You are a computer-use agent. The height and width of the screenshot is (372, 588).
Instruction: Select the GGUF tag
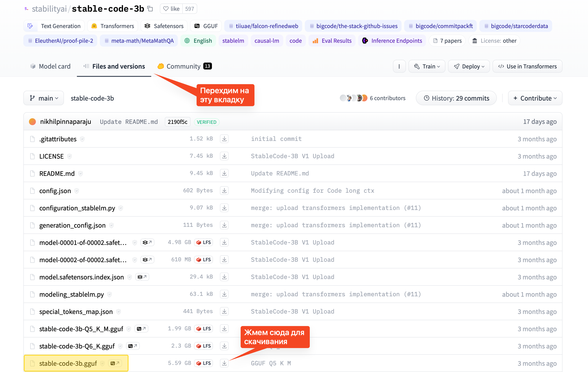[x=206, y=26]
